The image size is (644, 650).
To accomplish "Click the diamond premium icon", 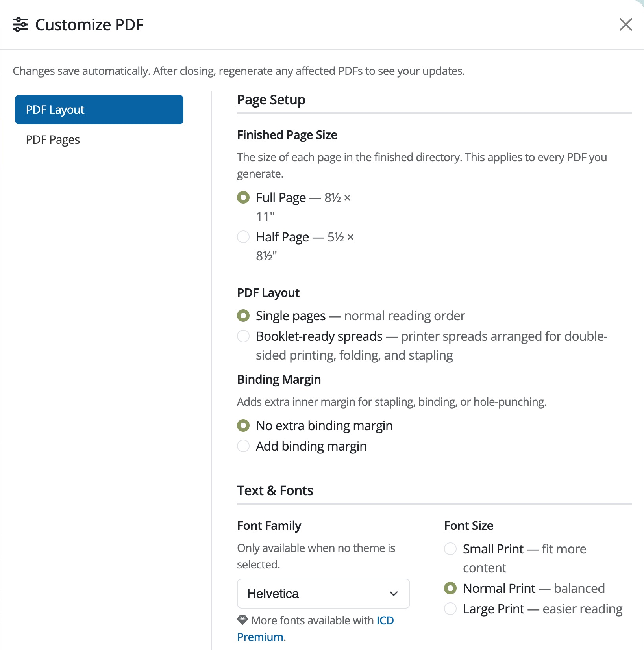I will [x=242, y=620].
